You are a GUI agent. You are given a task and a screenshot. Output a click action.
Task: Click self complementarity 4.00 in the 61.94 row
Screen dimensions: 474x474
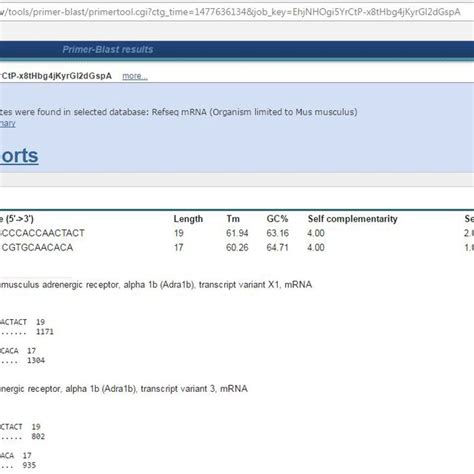tap(316, 233)
